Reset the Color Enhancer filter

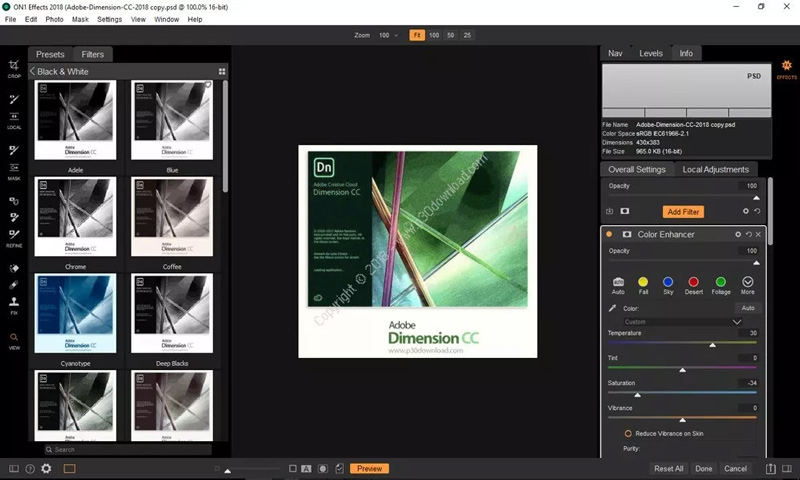[748, 234]
